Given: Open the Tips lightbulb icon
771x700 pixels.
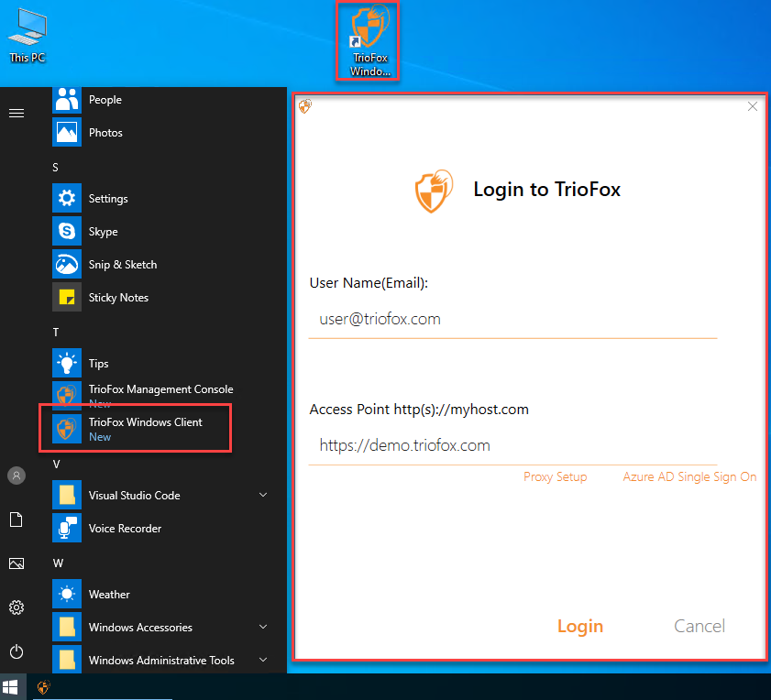Looking at the screenshot, I should pos(67,363).
